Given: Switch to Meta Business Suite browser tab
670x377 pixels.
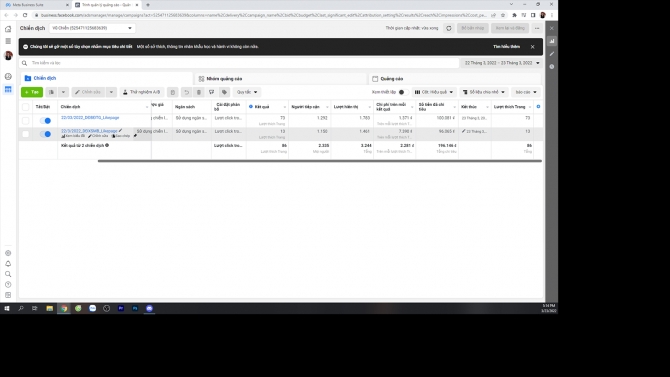Looking at the screenshot, I should point(36,5).
